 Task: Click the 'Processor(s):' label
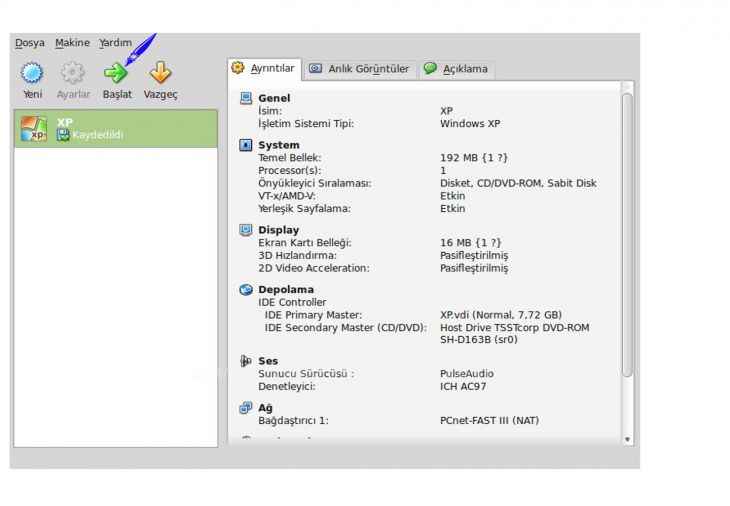point(290,170)
